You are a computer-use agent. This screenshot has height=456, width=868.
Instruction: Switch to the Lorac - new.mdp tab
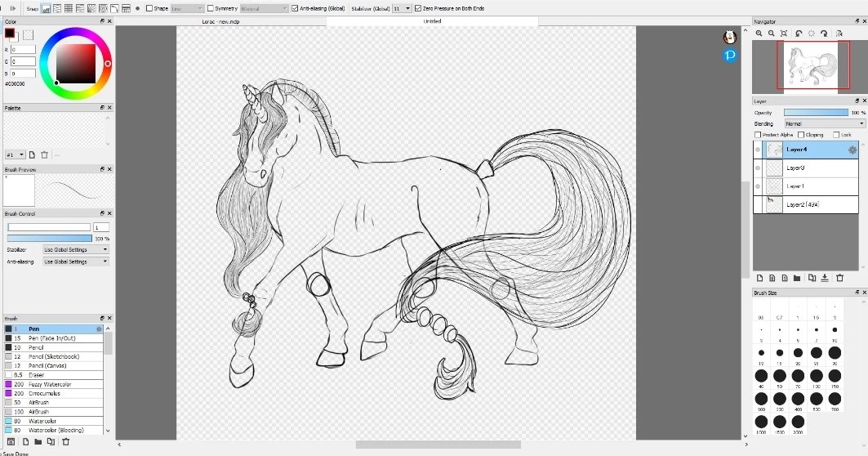[x=220, y=21]
